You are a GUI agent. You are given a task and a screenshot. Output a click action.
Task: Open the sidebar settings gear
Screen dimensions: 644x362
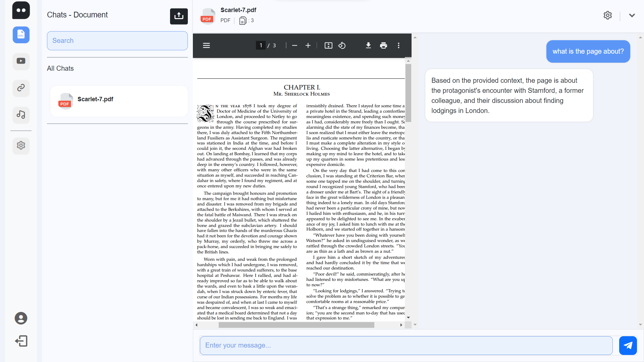click(21, 145)
